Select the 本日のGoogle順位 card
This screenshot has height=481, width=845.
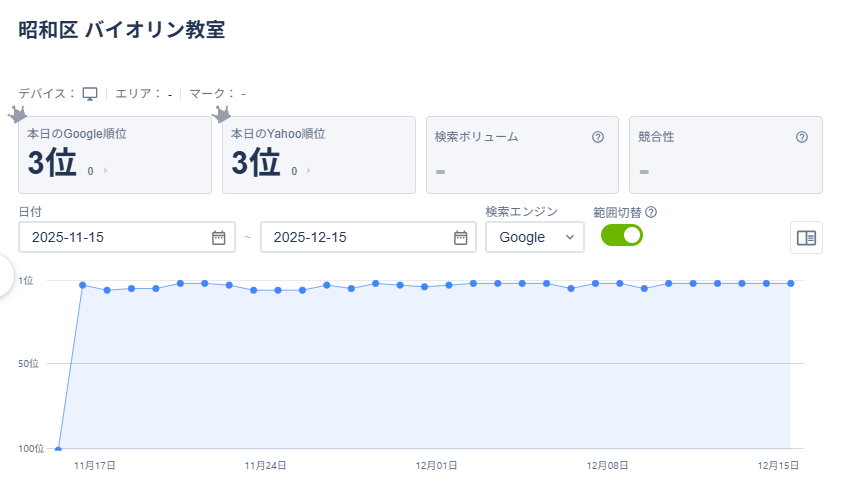115,154
